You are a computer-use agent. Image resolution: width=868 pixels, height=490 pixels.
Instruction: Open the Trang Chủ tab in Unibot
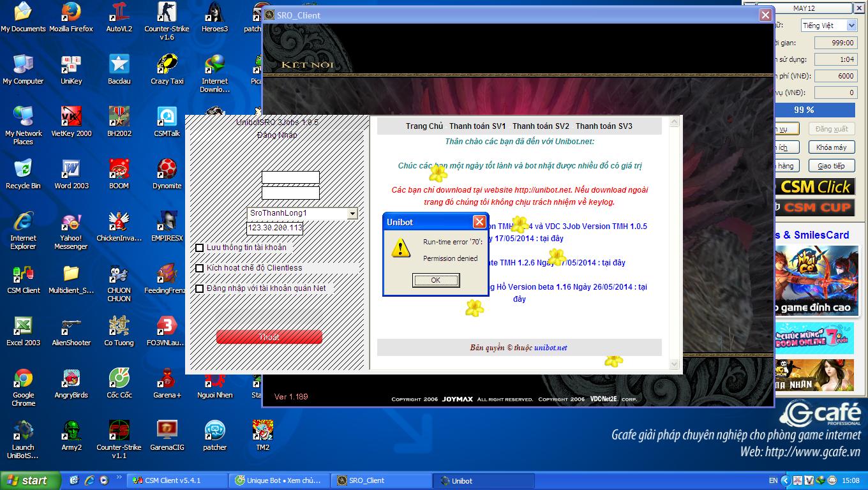[424, 126]
